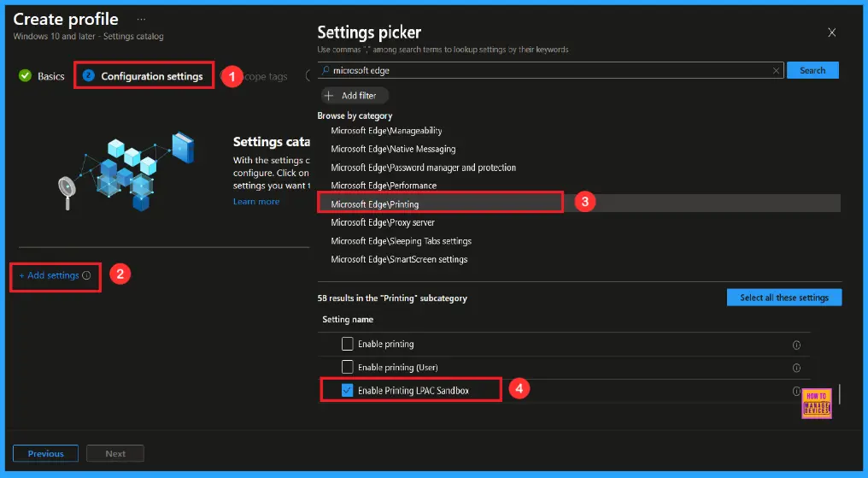Click the Search button

point(812,70)
